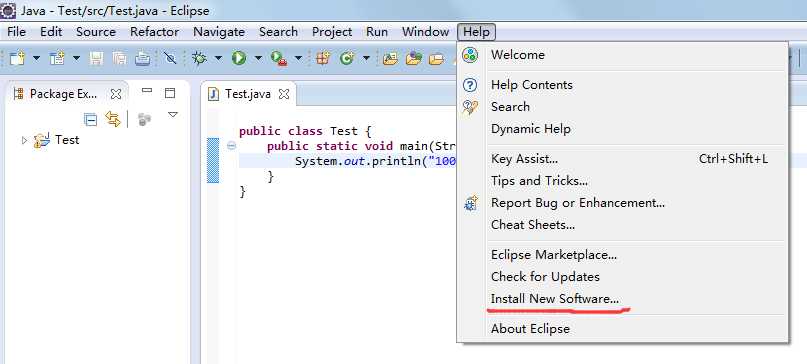The height and width of the screenshot is (364, 807).
Task: Expand the Test project tree node
Action: click(24, 140)
